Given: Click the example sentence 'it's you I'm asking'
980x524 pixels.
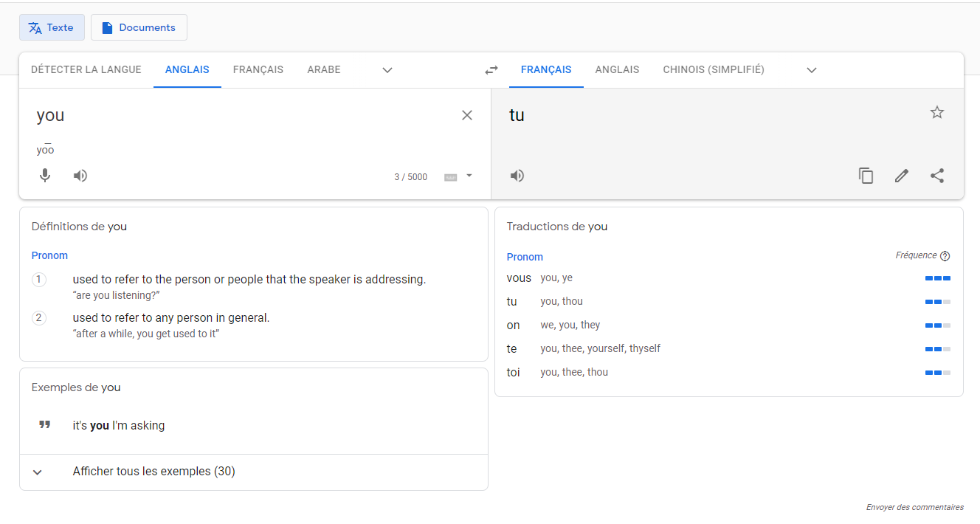Looking at the screenshot, I should coord(119,426).
